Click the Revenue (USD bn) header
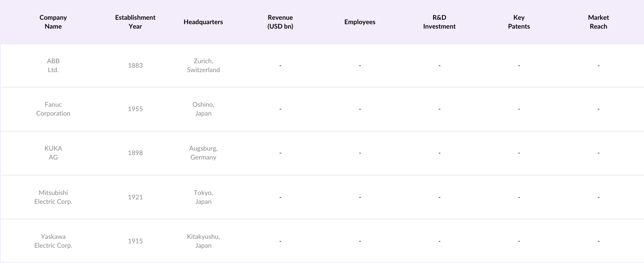The width and height of the screenshot is (644, 263). pos(280,22)
